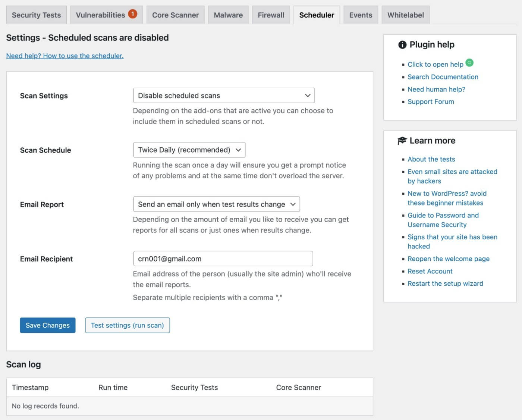Open the scheduler help link
Image resolution: width=522 pixels, height=420 pixels.
click(x=65, y=56)
